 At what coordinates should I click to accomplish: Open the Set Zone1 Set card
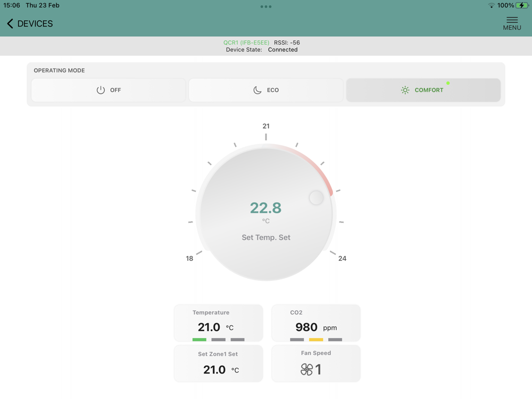[x=219, y=363]
